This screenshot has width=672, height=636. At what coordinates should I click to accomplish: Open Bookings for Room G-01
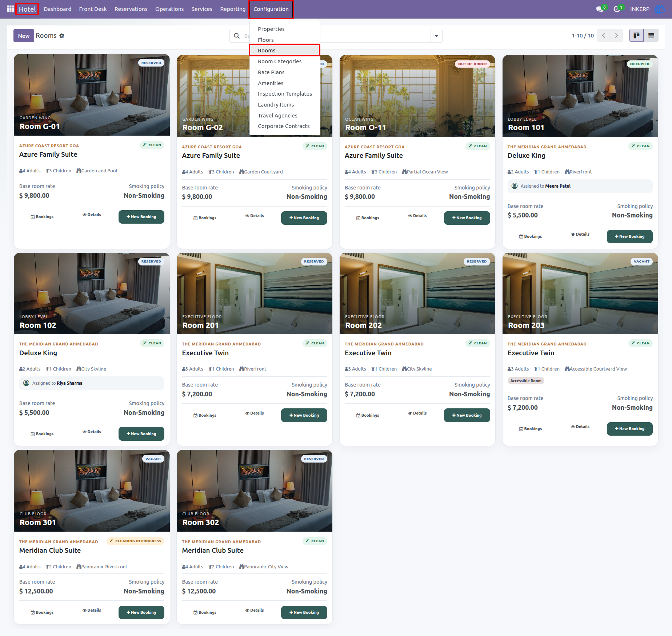click(x=42, y=217)
